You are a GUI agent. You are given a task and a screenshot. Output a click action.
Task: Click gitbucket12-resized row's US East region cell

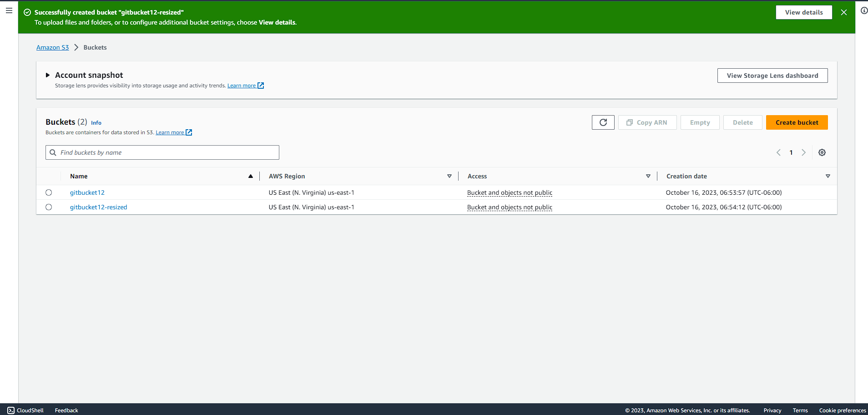pos(312,207)
